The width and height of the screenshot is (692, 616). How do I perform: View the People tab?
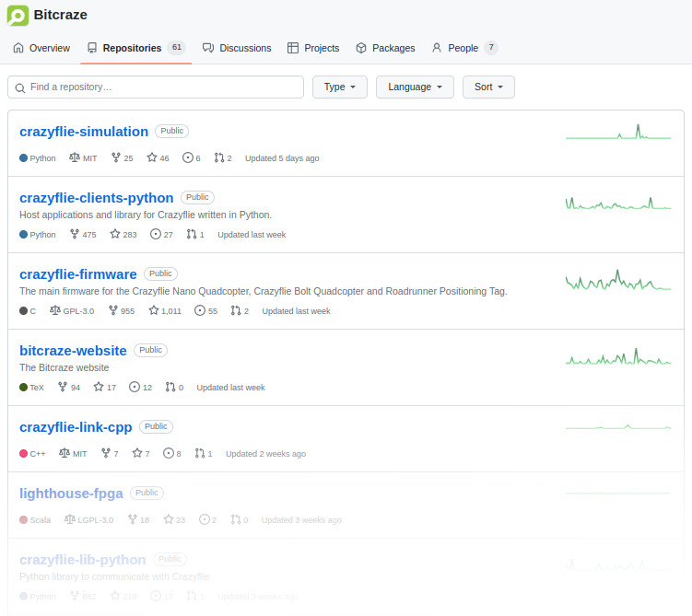464,48
